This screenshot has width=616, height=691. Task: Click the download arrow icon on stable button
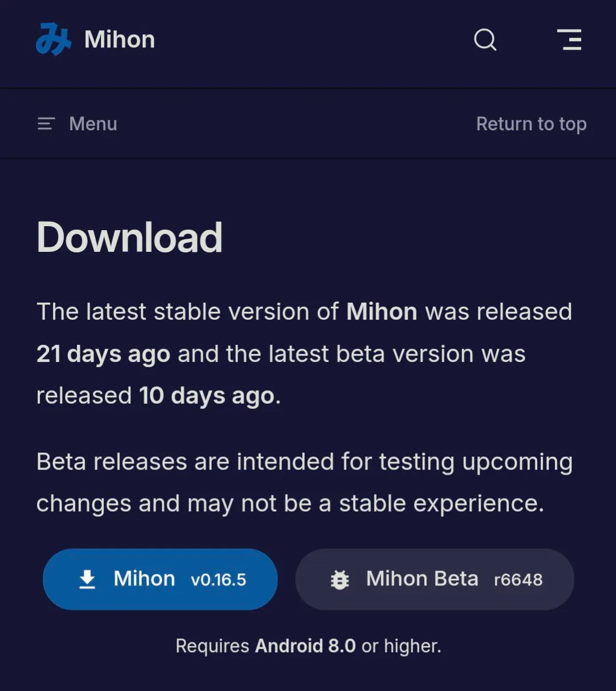click(87, 578)
